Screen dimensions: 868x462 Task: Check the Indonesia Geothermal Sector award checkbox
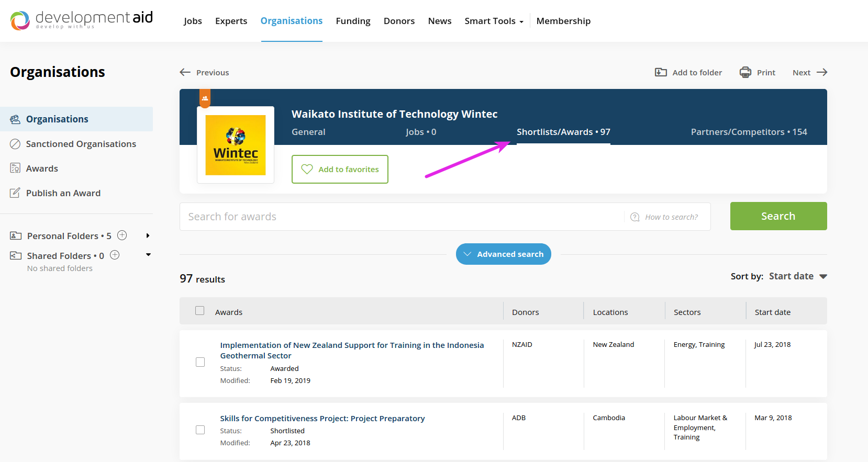point(200,362)
